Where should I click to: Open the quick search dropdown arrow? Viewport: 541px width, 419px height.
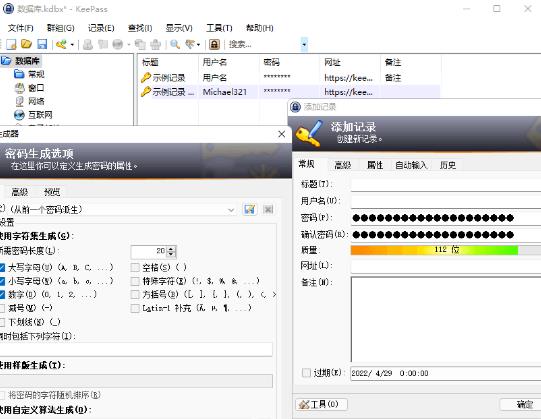[x=304, y=44]
